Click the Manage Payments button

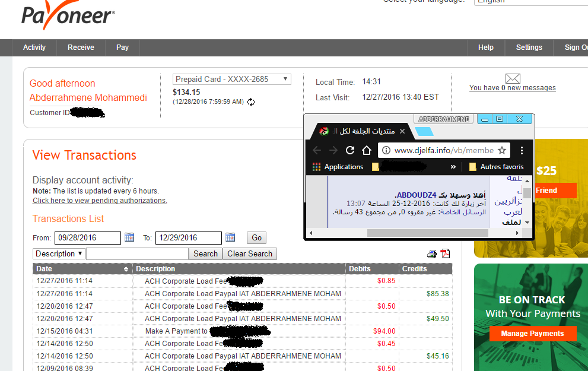[x=532, y=334]
